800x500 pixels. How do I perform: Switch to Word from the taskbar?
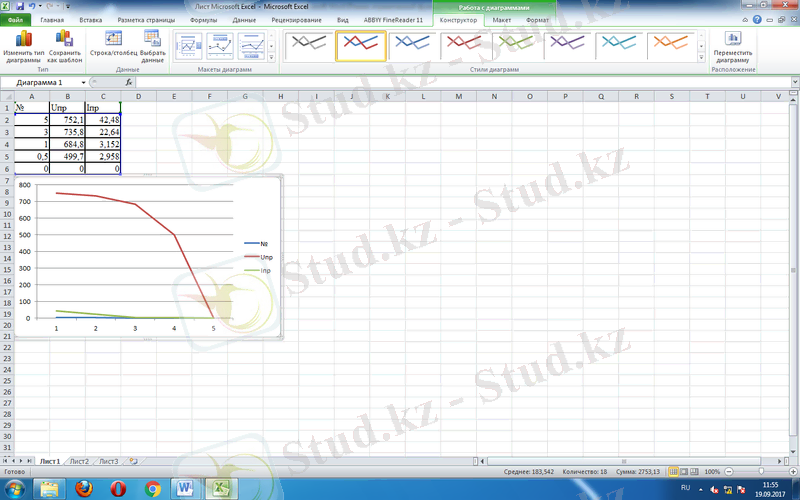click(x=186, y=489)
